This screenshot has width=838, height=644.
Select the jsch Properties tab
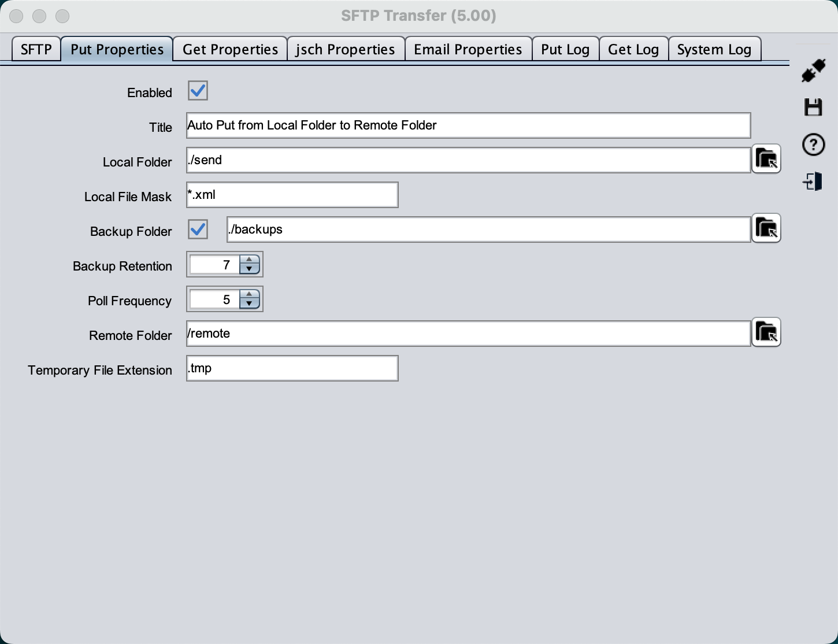coord(345,50)
